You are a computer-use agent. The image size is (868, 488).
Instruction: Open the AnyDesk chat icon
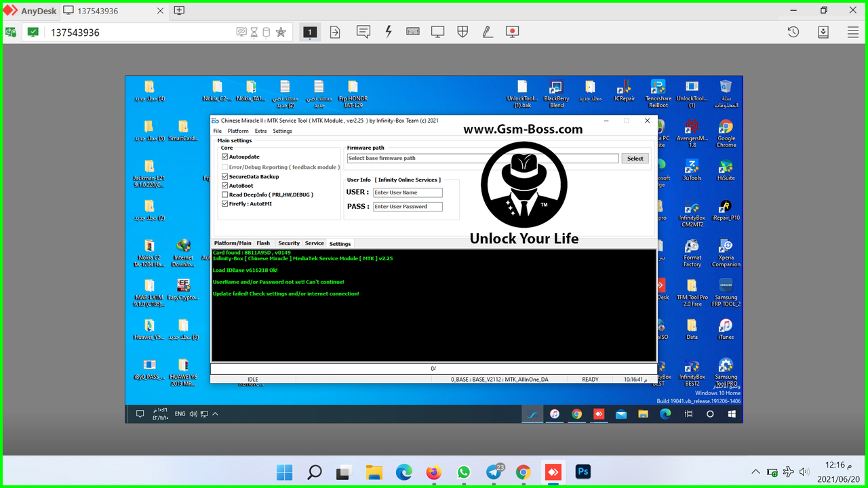[x=363, y=32]
